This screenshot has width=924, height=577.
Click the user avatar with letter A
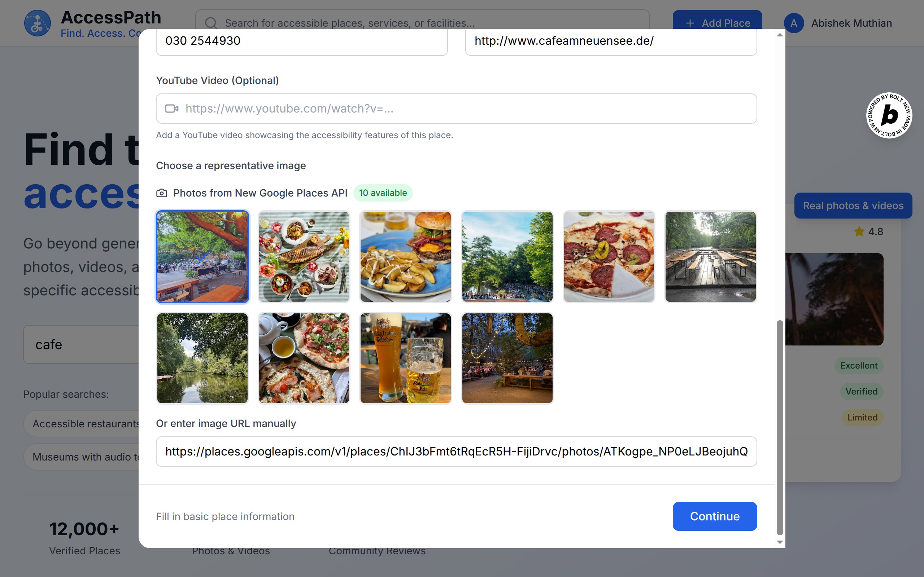click(x=793, y=23)
